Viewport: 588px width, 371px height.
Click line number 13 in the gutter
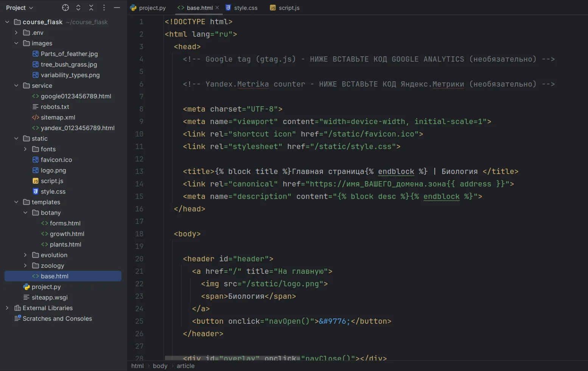point(139,172)
